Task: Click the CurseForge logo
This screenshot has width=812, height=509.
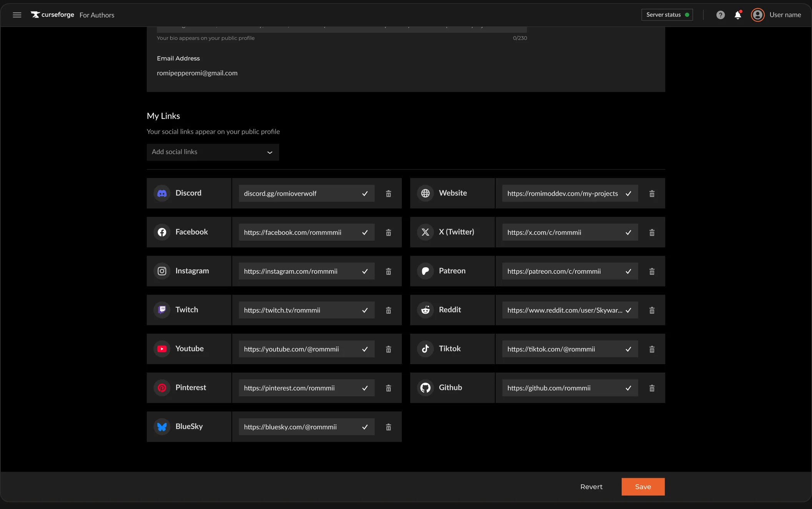Action: [x=52, y=15]
